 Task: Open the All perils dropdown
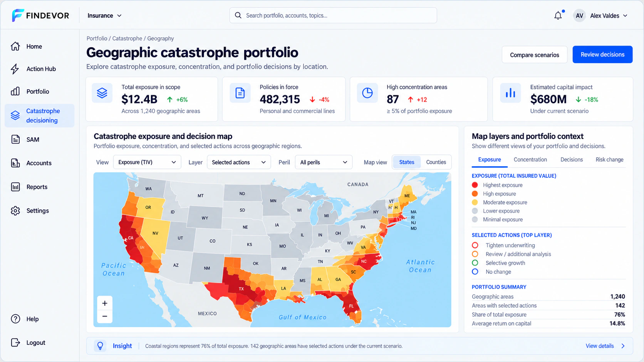(x=324, y=162)
